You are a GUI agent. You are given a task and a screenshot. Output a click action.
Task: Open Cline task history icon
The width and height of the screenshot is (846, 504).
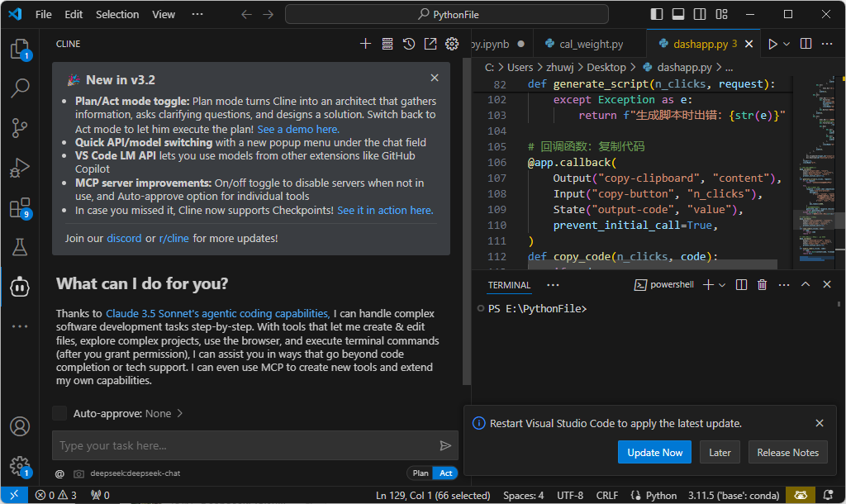(409, 44)
